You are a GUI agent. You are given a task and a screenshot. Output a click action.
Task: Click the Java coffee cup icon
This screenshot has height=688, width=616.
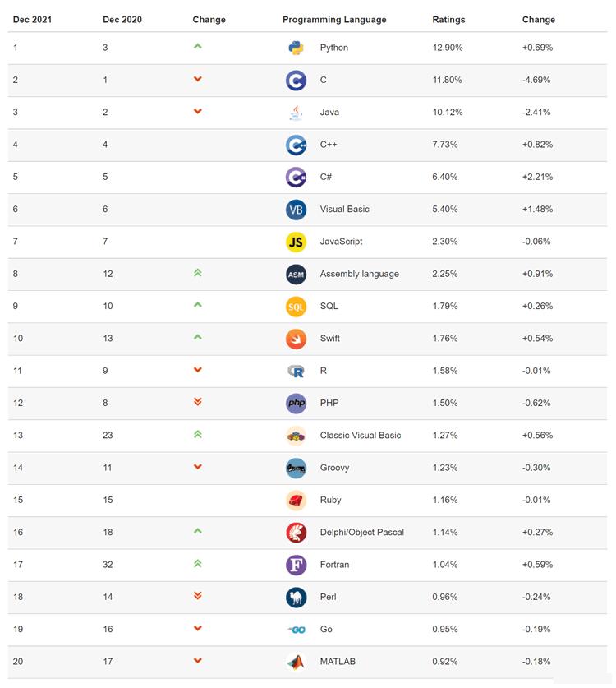[296, 113]
